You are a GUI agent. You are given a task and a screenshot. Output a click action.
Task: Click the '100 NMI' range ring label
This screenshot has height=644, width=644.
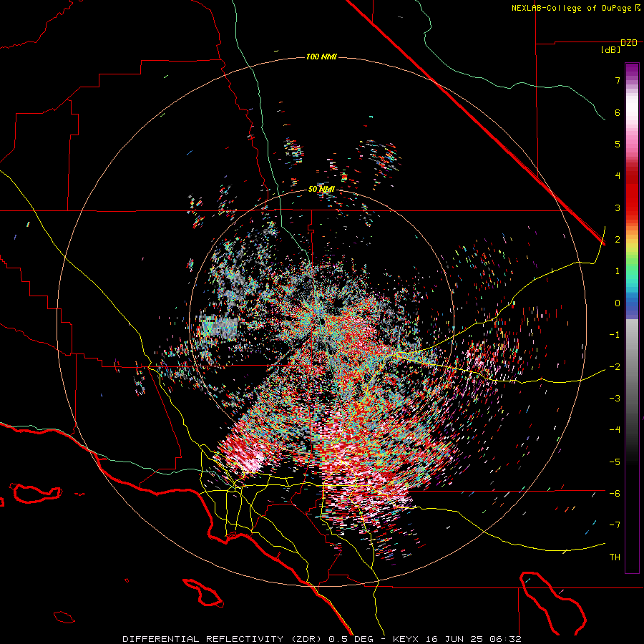coord(321,57)
